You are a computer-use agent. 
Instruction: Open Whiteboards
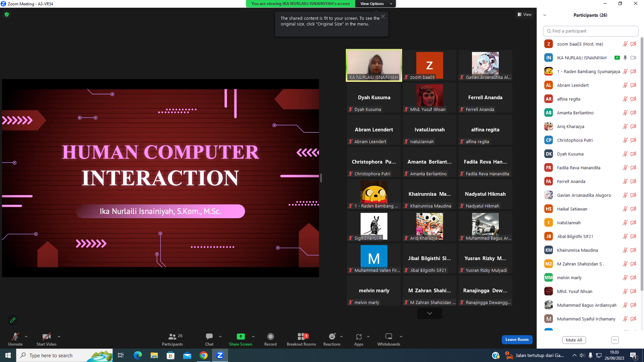(389, 339)
